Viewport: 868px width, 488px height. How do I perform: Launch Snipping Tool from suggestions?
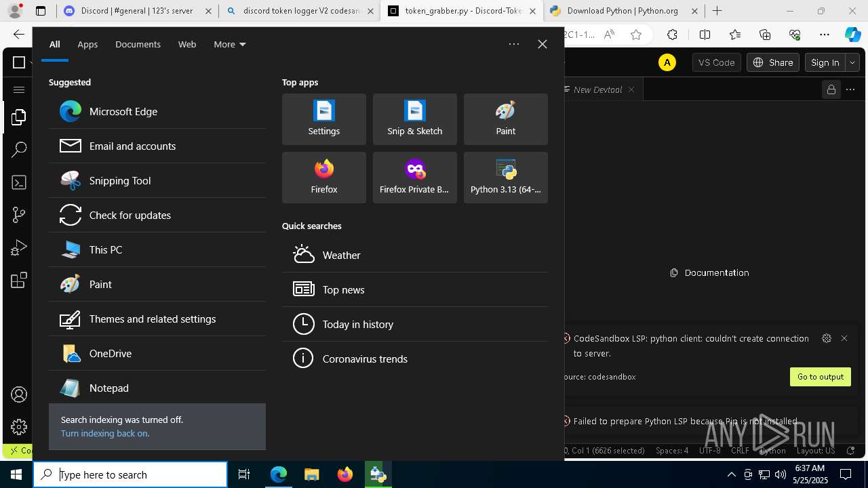tap(157, 180)
